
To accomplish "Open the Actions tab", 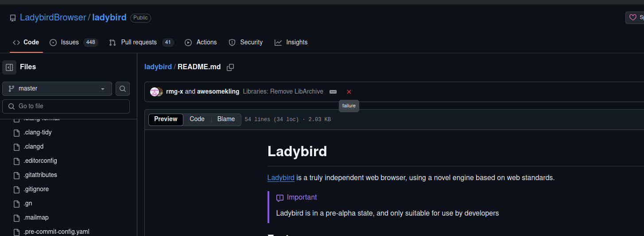I will (x=201, y=43).
